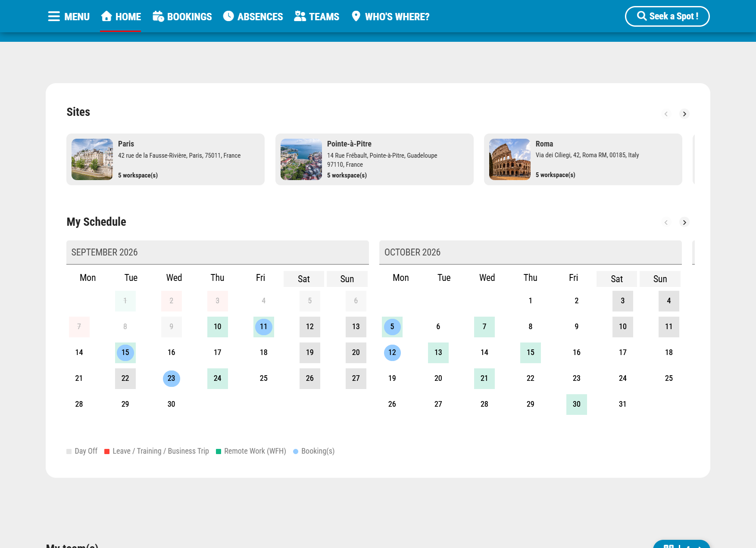Viewport: 756px width, 548px height.
Task: Select September 29 in the calendar
Action: pos(125,405)
